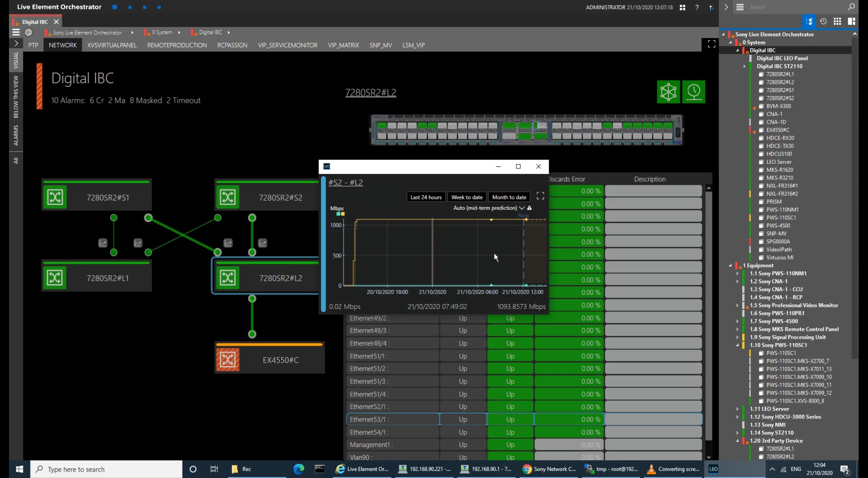Image resolution: width=868 pixels, height=478 pixels.
Task: Switch to the RCPASSIGN tab
Action: pos(232,45)
